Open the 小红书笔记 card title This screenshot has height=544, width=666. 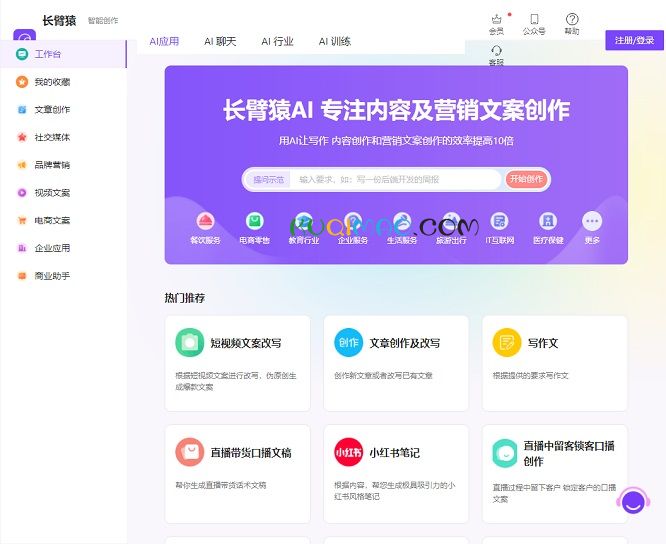click(395, 453)
